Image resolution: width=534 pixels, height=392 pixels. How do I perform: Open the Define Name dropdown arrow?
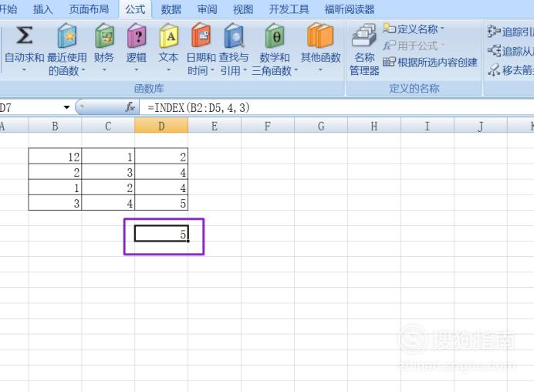pos(442,29)
